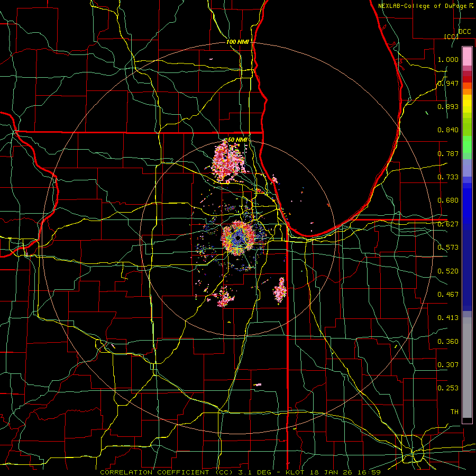Select the 0.573 scale value
476x476 pixels.
448,248
